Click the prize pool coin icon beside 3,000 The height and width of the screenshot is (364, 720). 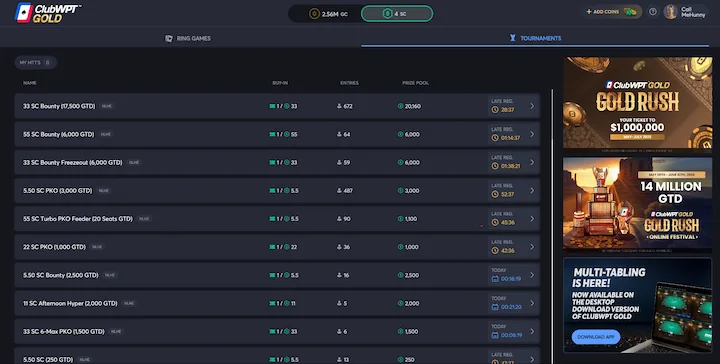point(400,190)
